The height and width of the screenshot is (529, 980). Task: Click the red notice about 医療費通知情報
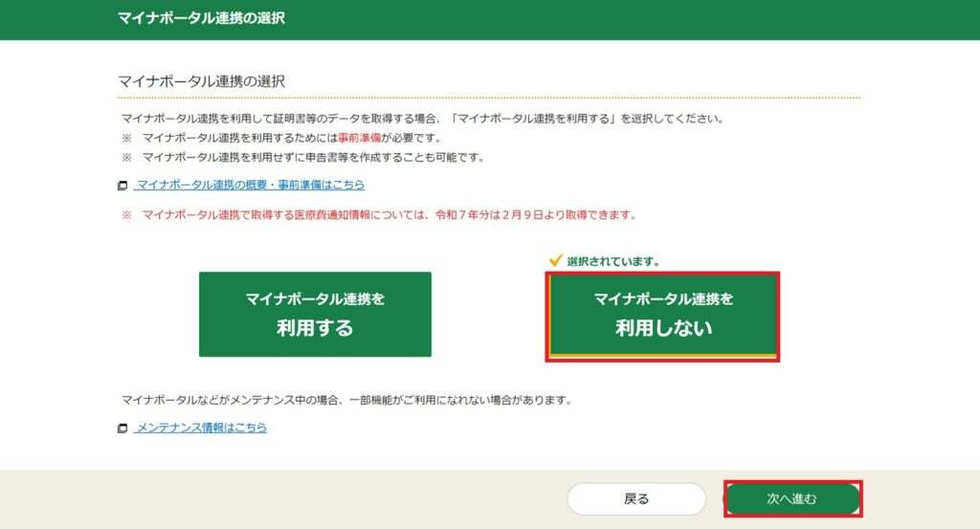389,215
